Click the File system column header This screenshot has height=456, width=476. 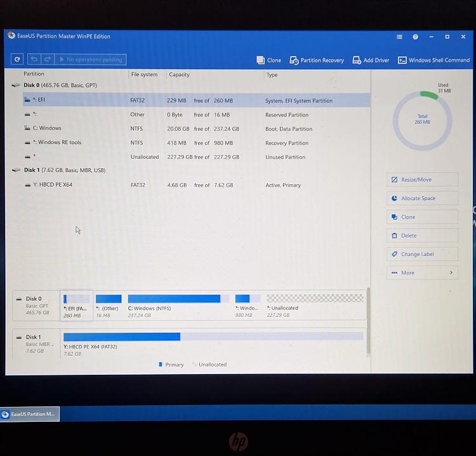[144, 74]
